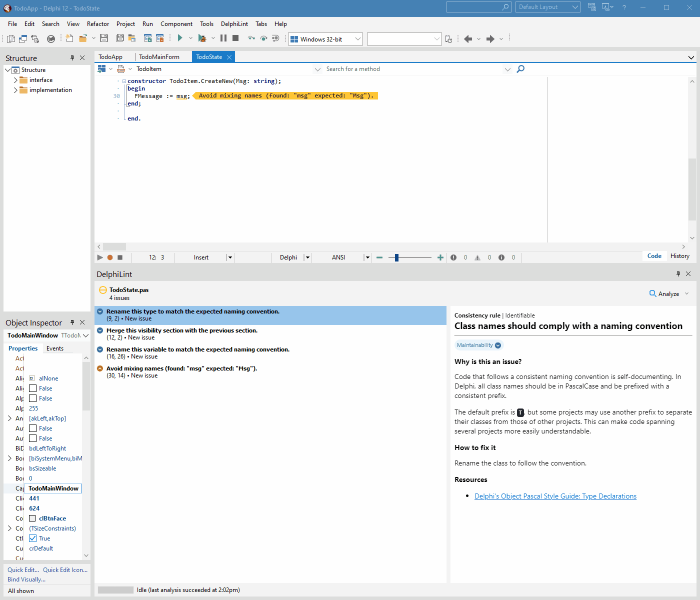Go back with the left arrow icon
The image size is (700, 600).
(x=468, y=39)
